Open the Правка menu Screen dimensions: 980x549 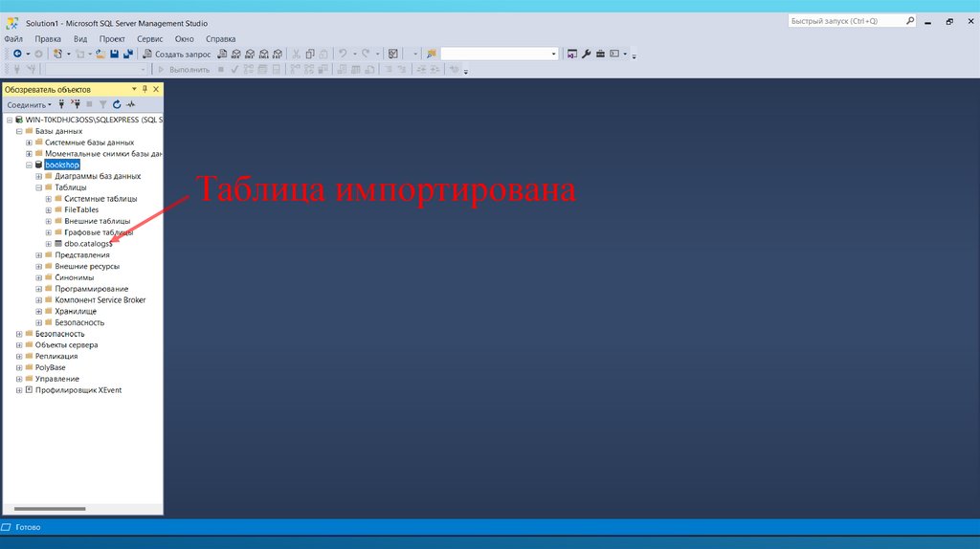(x=48, y=38)
